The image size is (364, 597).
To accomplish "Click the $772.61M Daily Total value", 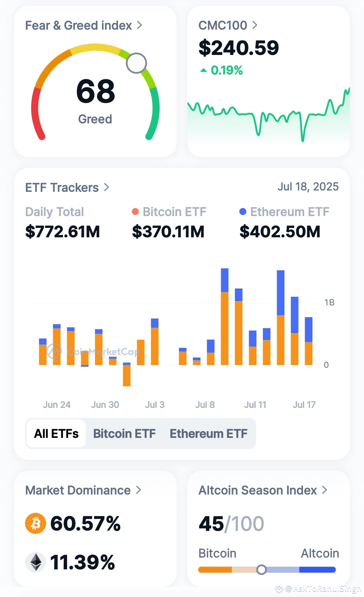I will 63,232.
